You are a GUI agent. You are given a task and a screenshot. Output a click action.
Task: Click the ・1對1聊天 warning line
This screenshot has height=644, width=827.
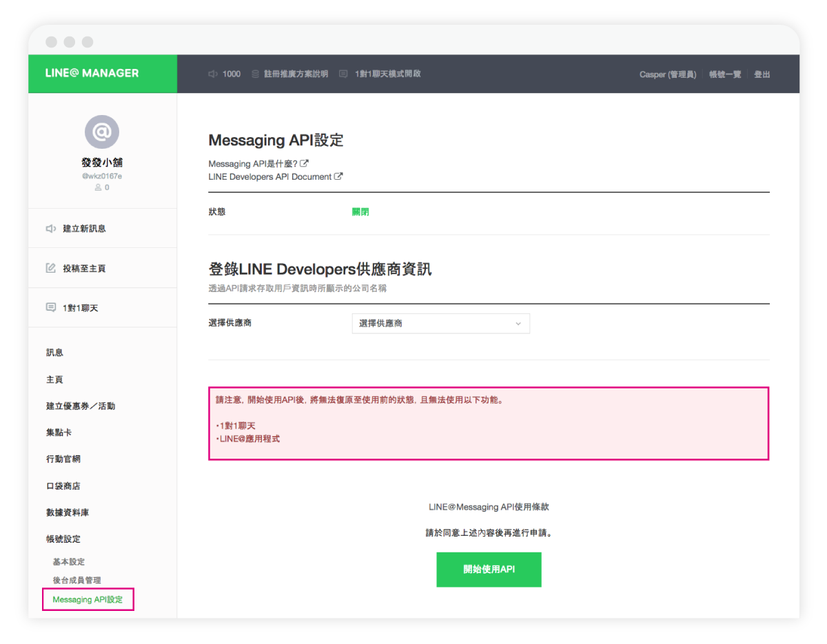pyautogui.click(x=235, y=426)
